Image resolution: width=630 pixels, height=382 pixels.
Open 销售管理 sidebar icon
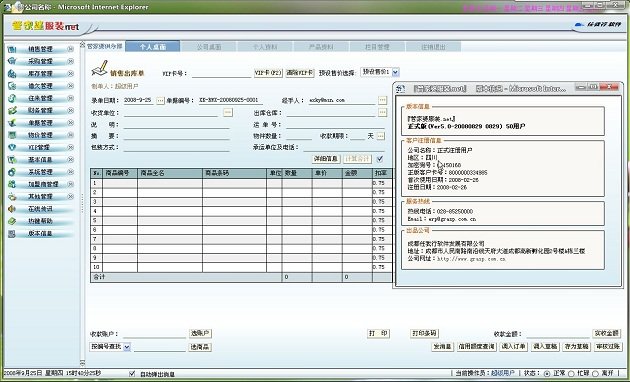12,49
